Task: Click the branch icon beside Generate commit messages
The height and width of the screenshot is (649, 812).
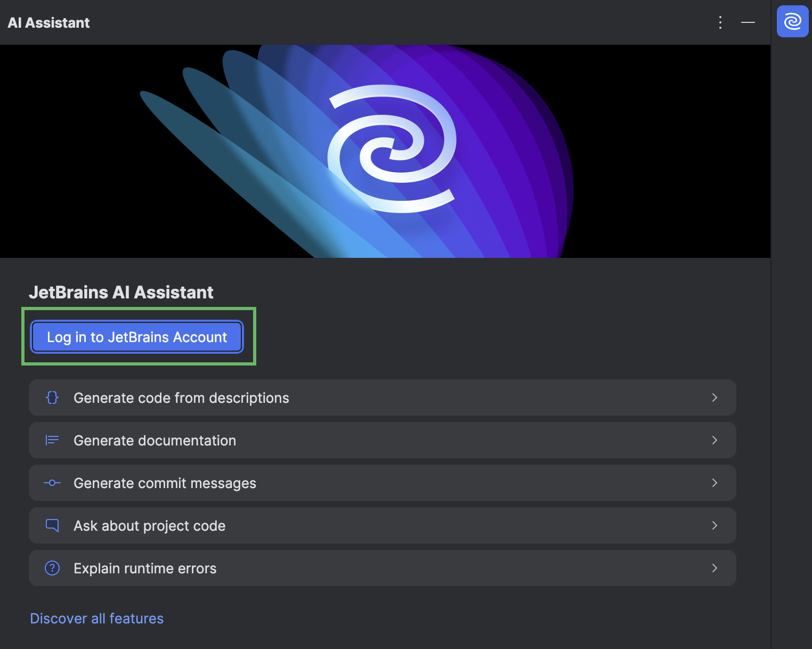Action: click(52, 483)
